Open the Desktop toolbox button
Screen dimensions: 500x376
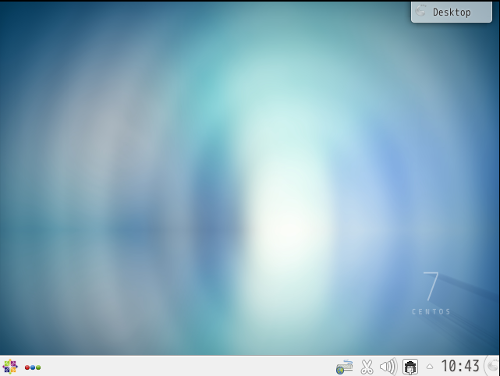click(x=451, y=12)
